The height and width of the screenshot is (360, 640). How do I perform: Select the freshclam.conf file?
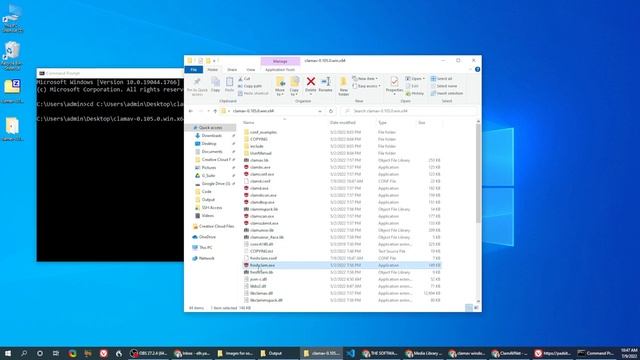[x=263, y=258]
